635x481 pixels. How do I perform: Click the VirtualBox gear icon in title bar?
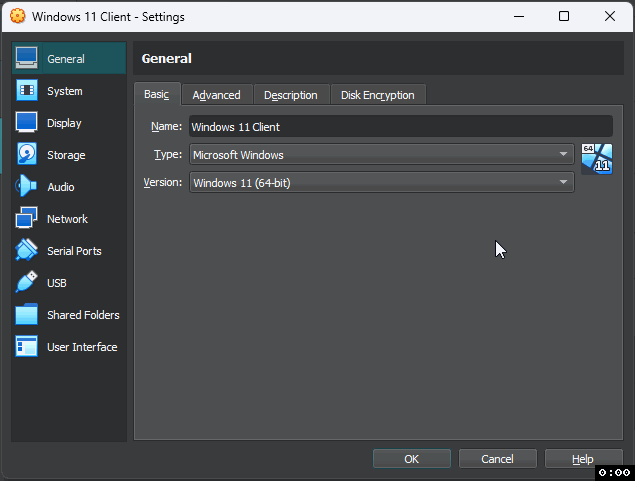(x=17, y=16)
